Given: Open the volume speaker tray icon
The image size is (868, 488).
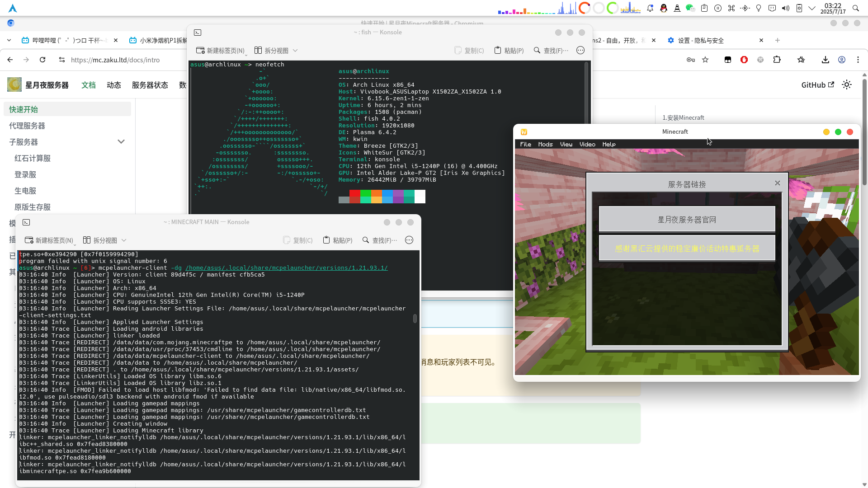Looking at the screenshot, I should click(x=786, y=8).
